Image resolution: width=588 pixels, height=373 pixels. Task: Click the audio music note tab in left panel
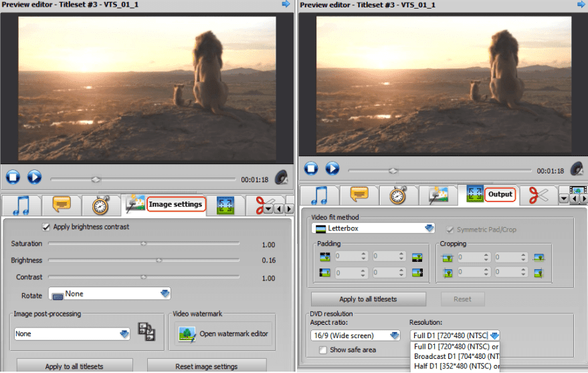[21, 204]
